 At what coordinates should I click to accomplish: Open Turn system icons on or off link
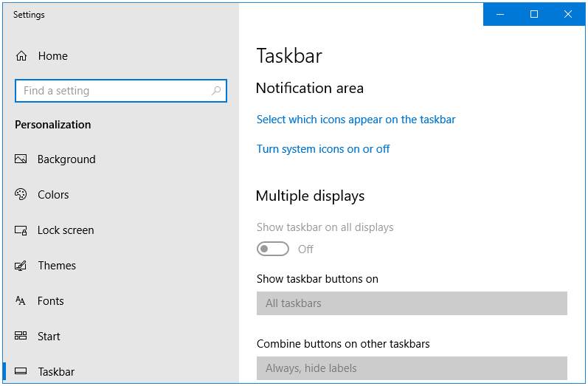(323, 149)
